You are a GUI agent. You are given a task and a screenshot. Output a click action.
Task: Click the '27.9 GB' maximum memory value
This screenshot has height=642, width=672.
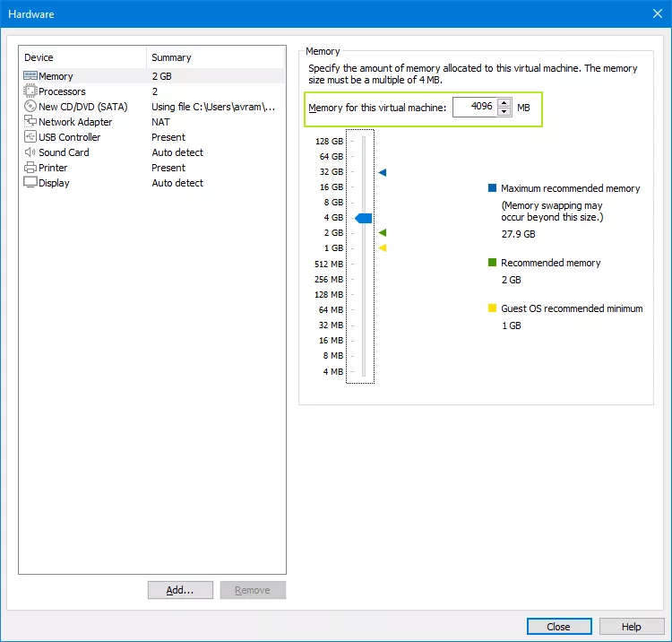(519, 234)
